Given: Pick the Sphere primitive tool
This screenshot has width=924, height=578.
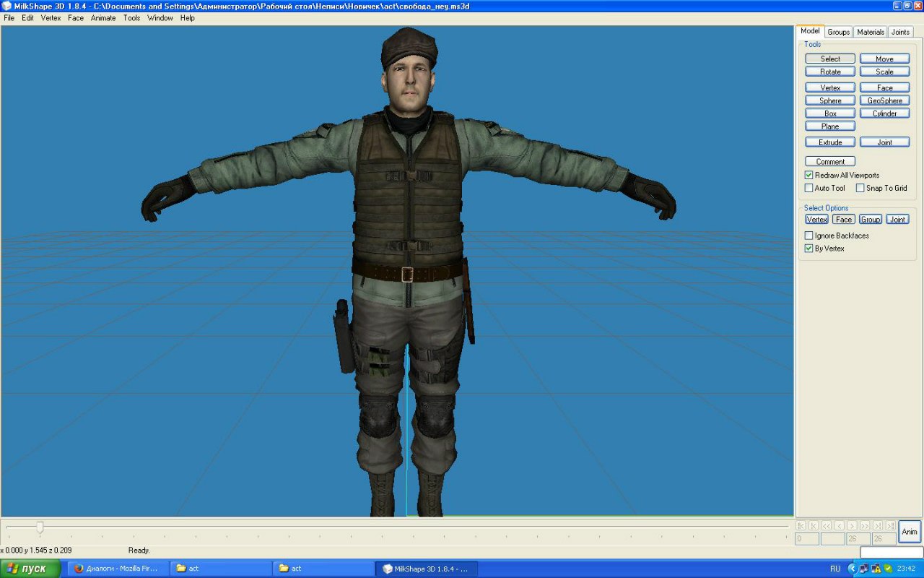Looking at the screenshot, I should (x=830, y=100).
